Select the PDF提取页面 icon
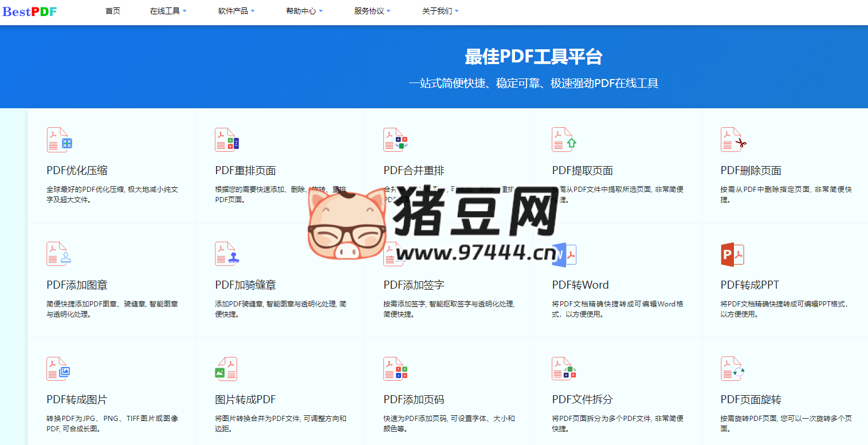 563,139
